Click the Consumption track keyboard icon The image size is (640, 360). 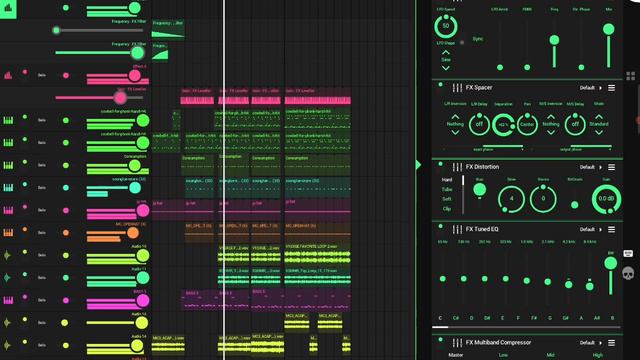[x=8, y=165]
